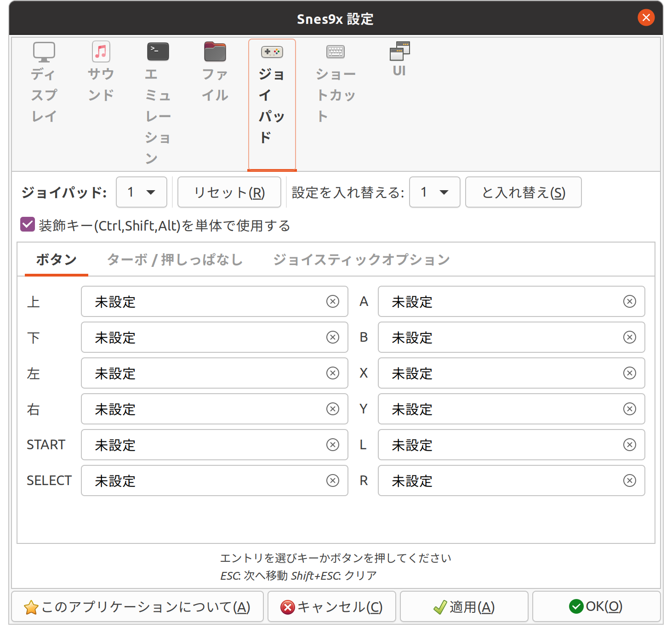The height and width of the screenshot is (633, 672).
Task: Clear the SELECT button binding
Action: pos(333,480)
